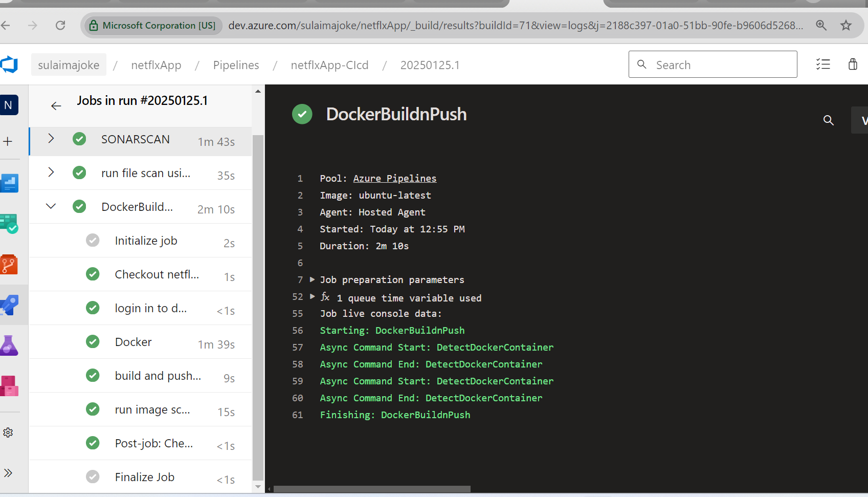Viewport: 868px width, 497px height.
Task: Click job list scroll down arrow
Action: click(258, 487)
